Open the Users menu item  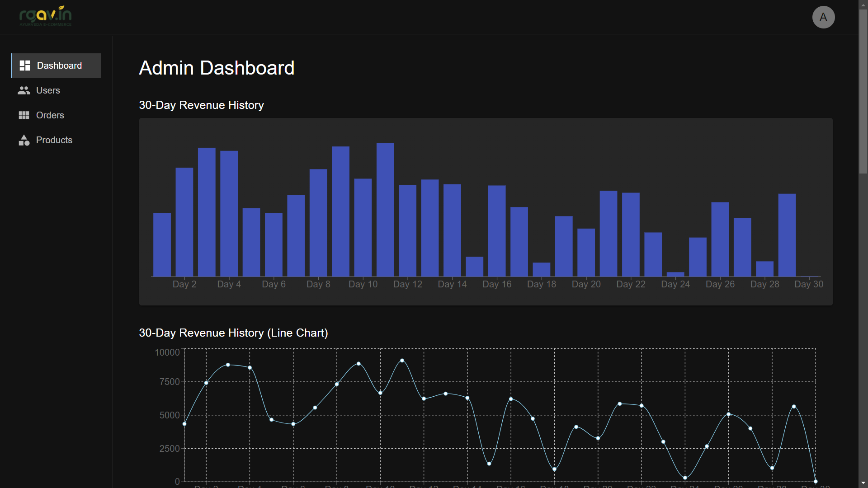(x=48, y=90)
